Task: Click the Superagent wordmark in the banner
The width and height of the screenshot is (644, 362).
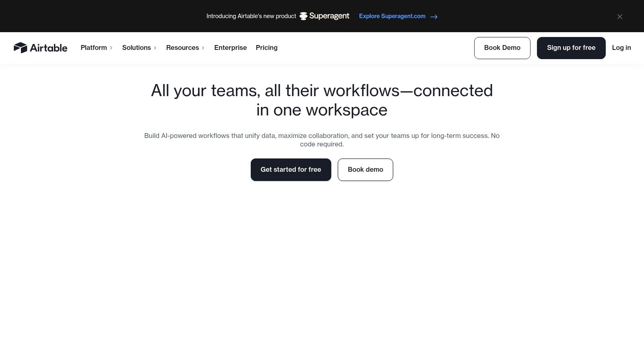Action: tap(329, 16)
